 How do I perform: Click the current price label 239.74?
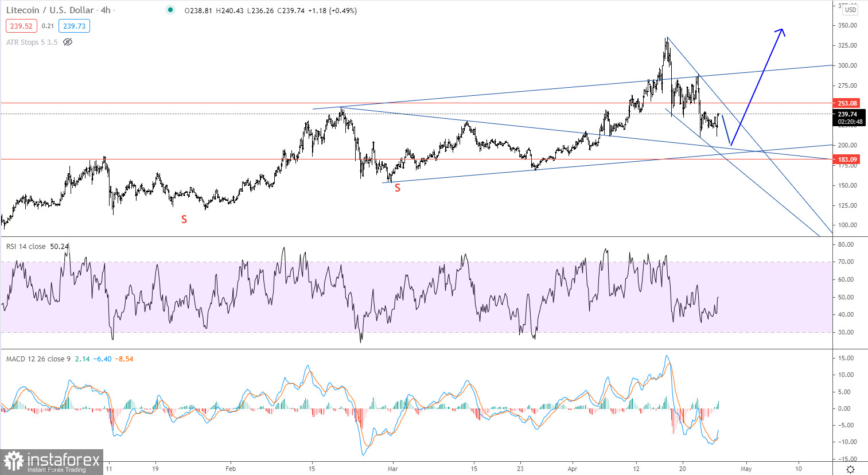pyautogui.click(x=848, y=114)
